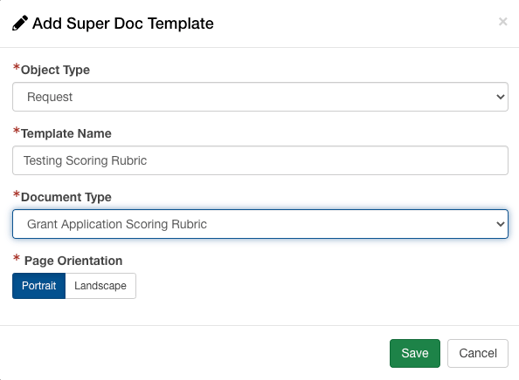Click the pencil icon beside the dialog title

click(20, 23)
